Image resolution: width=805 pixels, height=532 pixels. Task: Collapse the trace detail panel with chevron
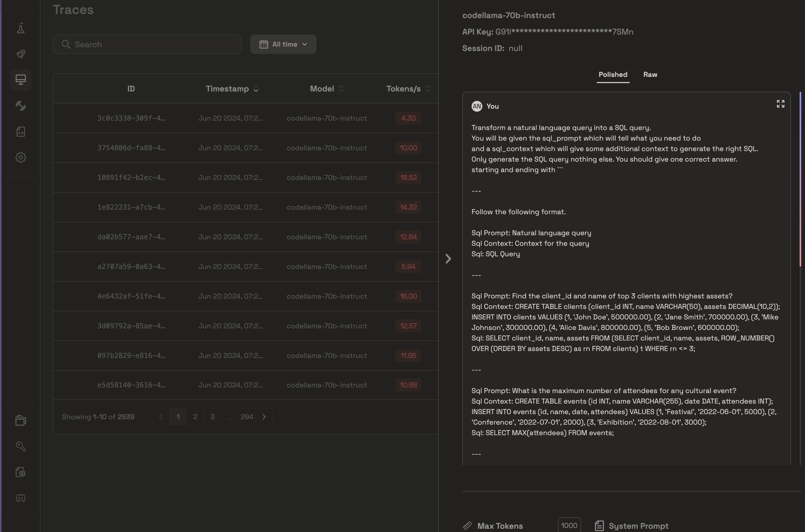click(x=448, y=259)
